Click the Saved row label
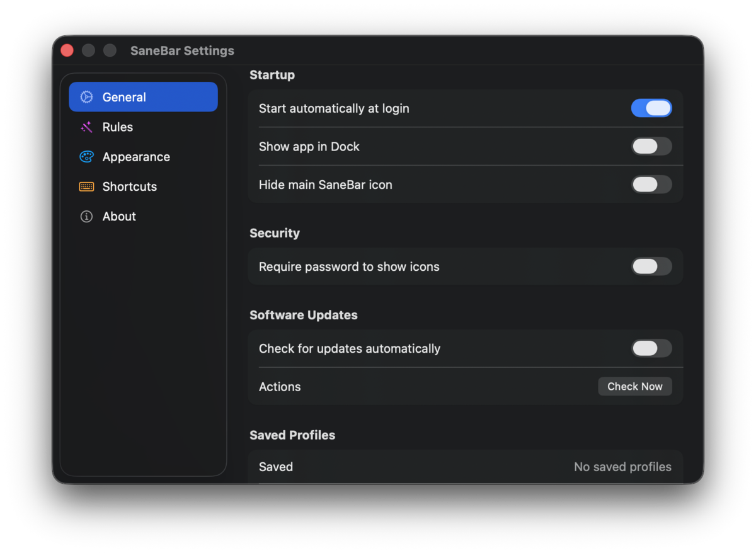Screen dimensions: 756x553 pyautogui.click(x=276, y=467)
